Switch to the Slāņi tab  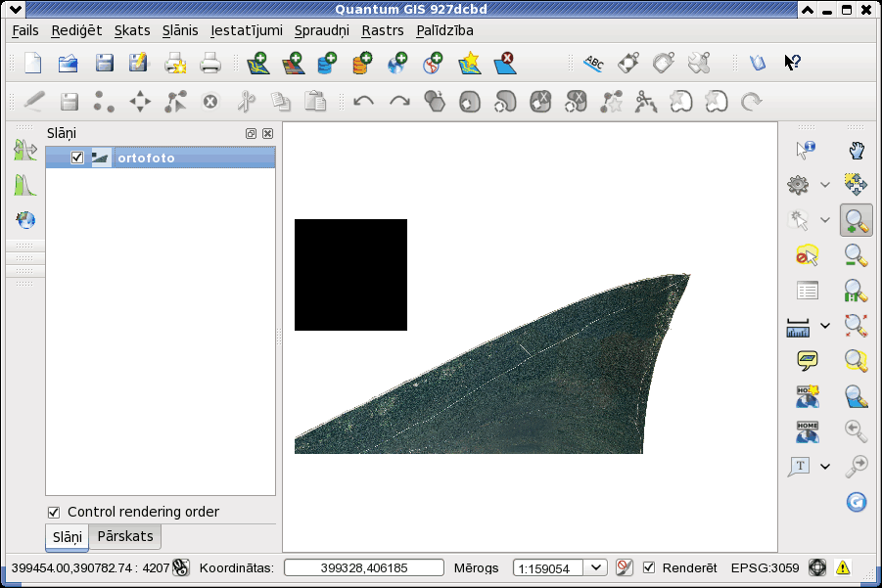[x=67, y=537]
